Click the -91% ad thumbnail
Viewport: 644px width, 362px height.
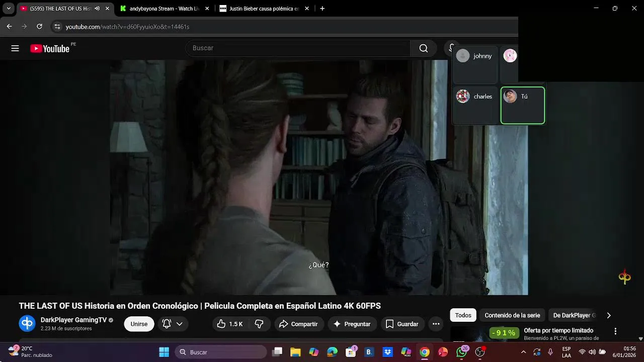[x=485, y=334]
